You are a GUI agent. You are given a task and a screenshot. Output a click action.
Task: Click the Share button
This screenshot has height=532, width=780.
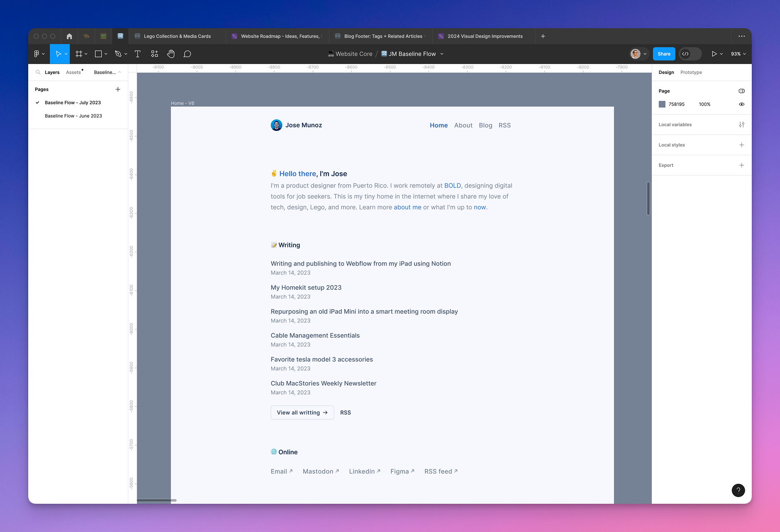pyautogui.click(x=664, y=54)
